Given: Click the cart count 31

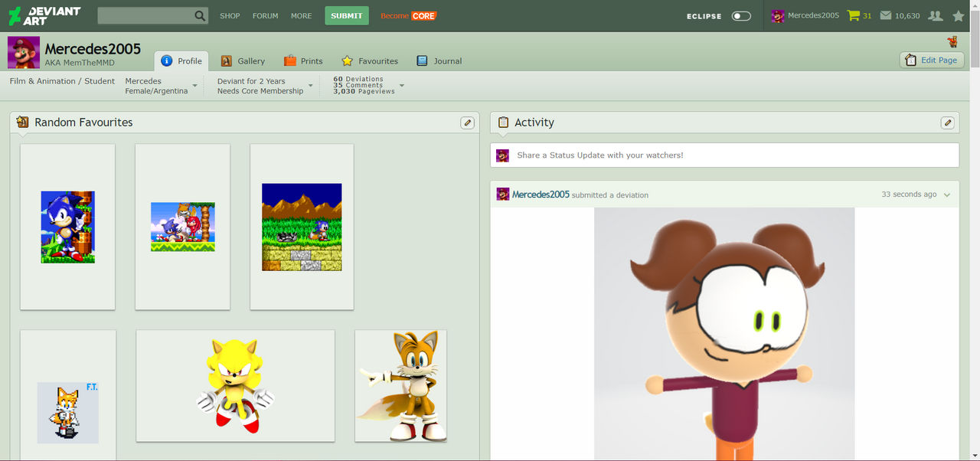Looking at the screenshot, I should pos(867,15).
